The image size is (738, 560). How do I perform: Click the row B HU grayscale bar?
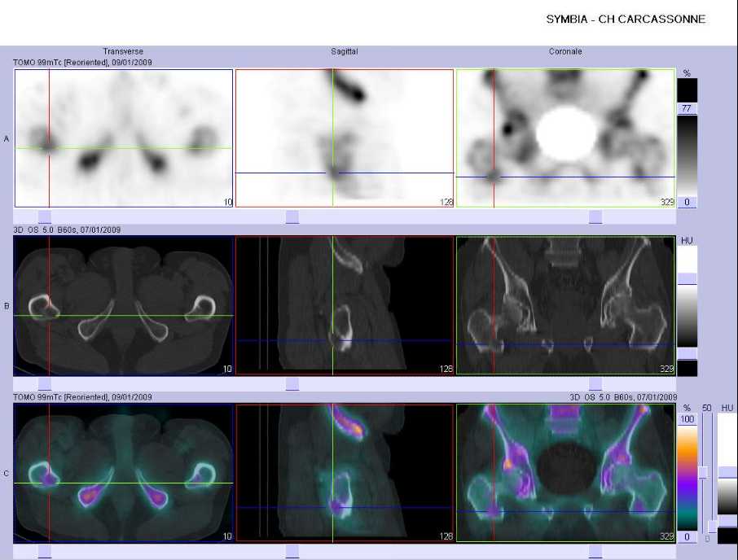click(x=687, y=310)
